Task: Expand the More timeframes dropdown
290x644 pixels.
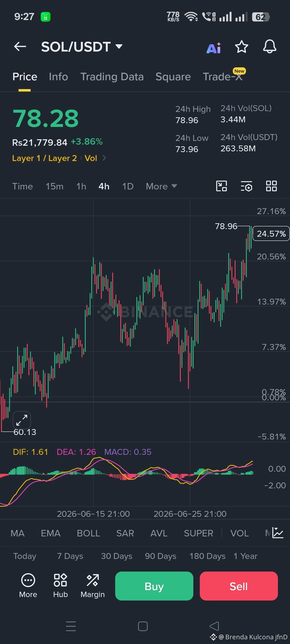Action: click(161, 186)
